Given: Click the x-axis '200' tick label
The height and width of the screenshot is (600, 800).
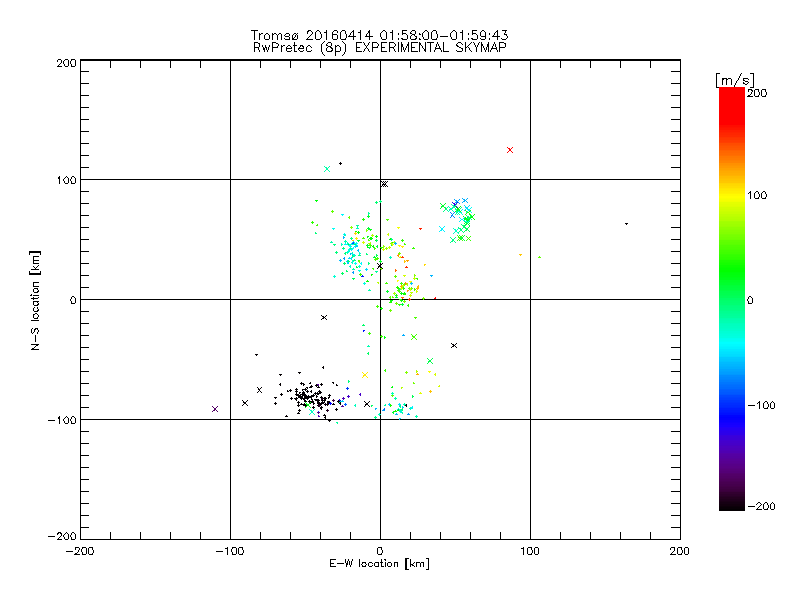Looking at the screenshot, I should click(x=680, y=551).
